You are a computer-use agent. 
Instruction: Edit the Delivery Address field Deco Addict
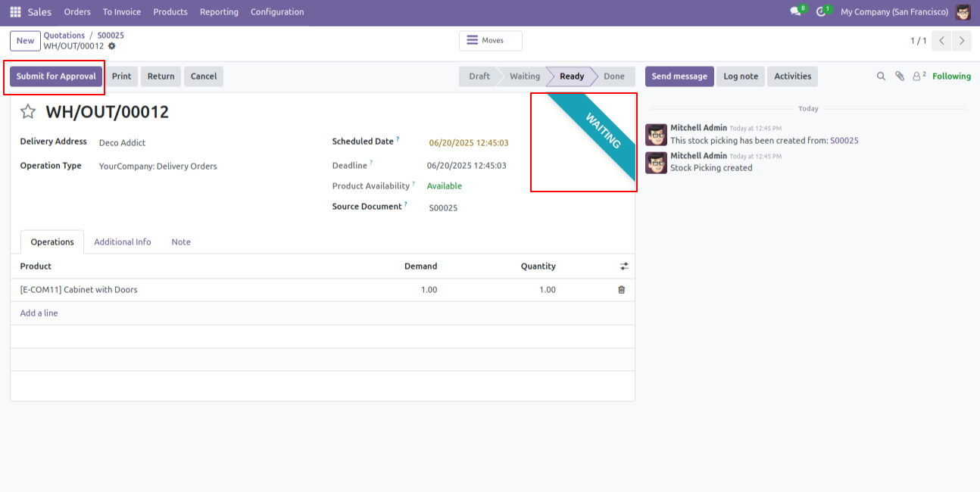[x=123, y=142]
